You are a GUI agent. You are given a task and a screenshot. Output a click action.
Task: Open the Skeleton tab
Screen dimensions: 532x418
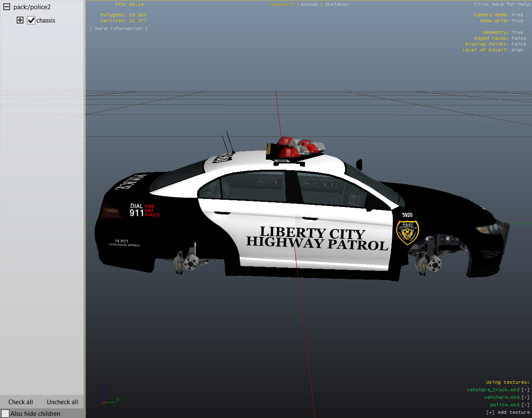pos(336,4)
